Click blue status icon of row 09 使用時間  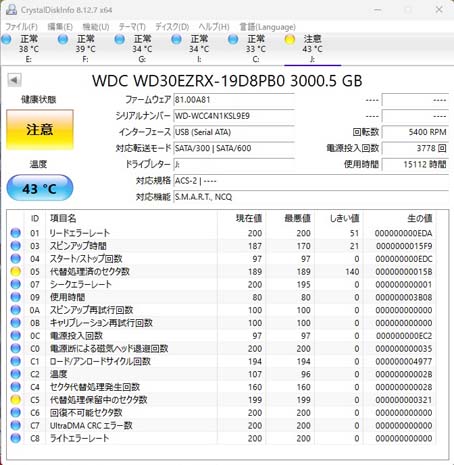[x=16, y=297]
